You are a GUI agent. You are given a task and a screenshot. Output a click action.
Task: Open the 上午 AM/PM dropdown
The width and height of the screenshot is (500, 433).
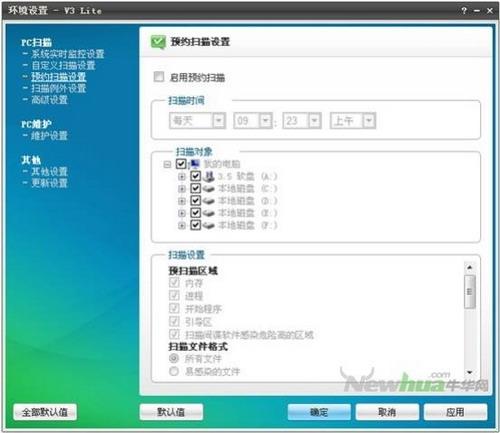[369, 121]
